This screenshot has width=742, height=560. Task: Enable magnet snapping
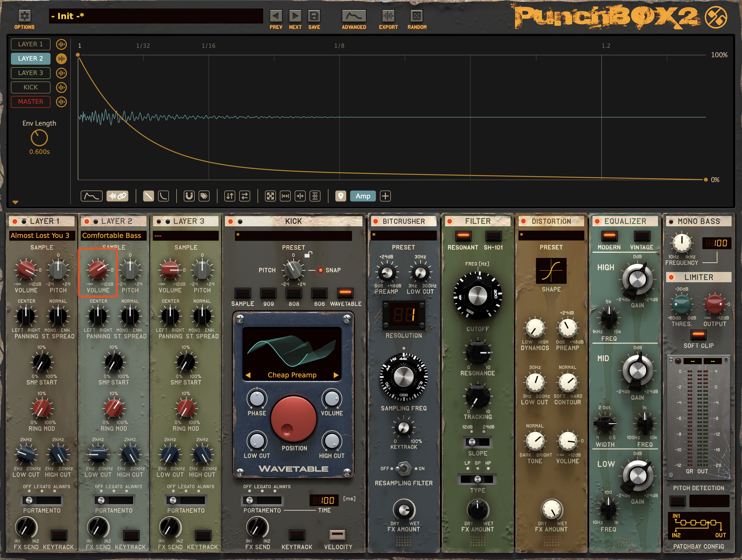(189, 196)
